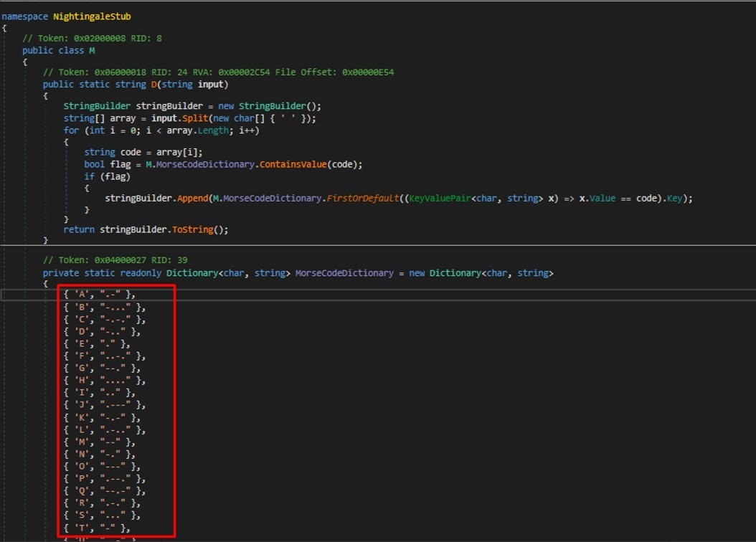Click the 'H' dictionary entry line
756x542 pixels.
point(104,381)
